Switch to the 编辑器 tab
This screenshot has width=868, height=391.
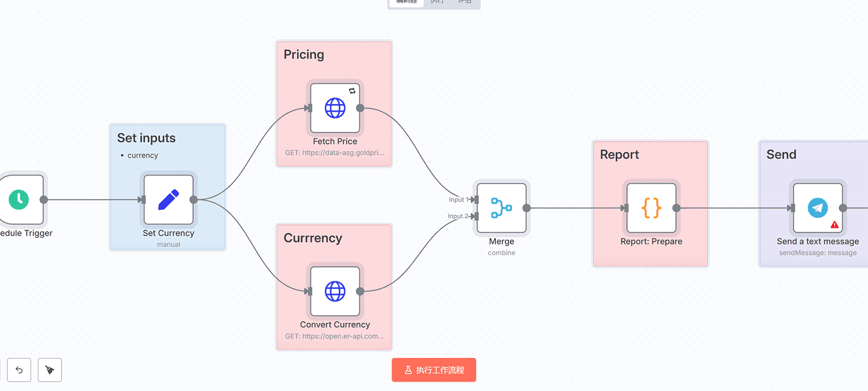click(x=406, y=2)
